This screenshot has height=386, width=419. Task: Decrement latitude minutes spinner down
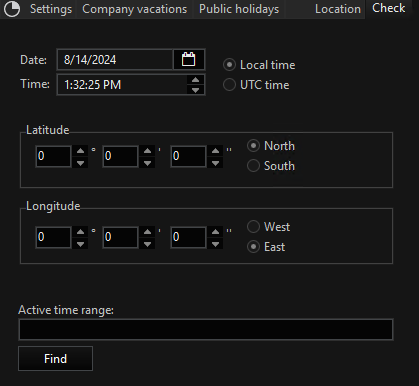[147, 163]
